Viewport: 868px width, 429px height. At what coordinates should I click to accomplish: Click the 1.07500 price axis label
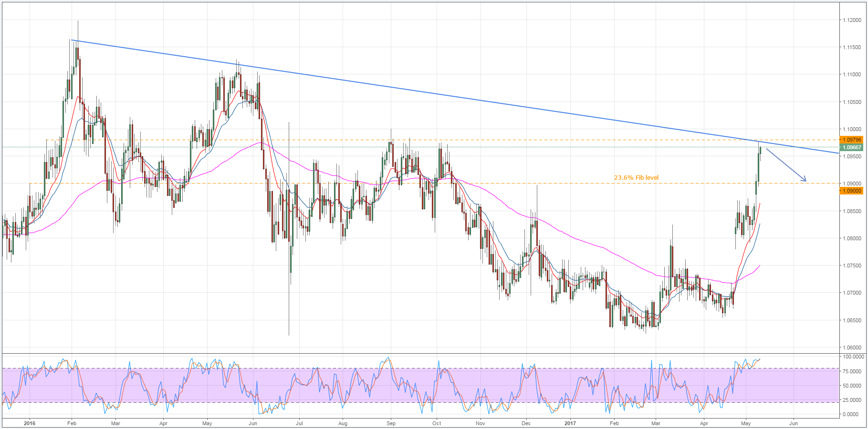pos(852,266)
